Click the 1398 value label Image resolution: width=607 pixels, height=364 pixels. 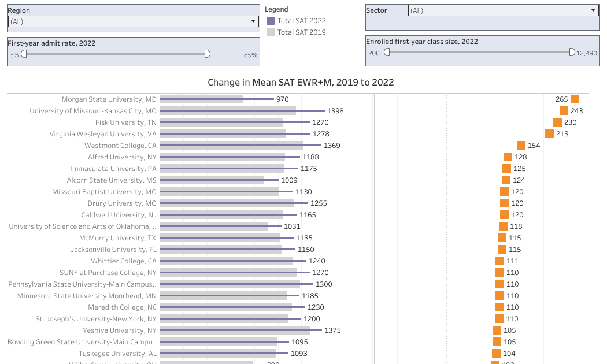(x=336, y=110)
